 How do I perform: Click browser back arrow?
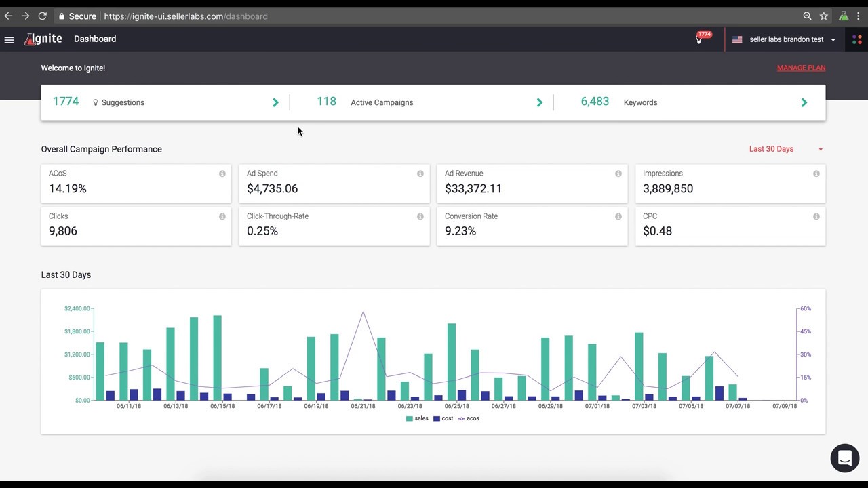pyautogui.click(x=8, y=16)
